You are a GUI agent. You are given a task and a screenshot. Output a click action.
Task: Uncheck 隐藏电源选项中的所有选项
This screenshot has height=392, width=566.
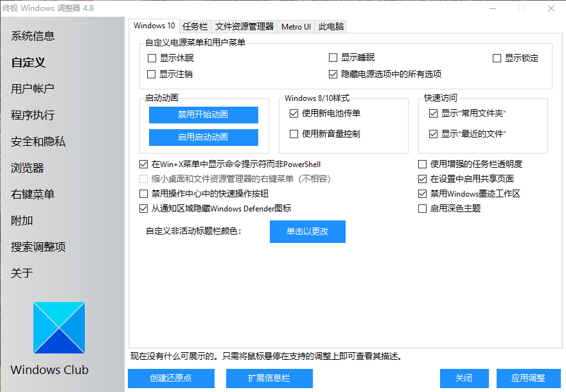pos(333,73)
